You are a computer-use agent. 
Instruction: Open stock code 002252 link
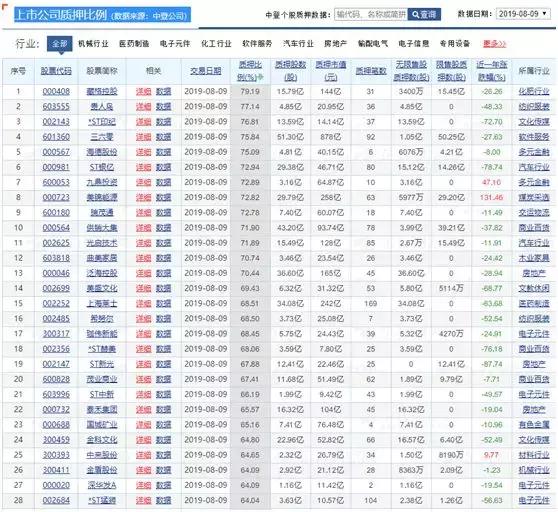pos(56,303)
